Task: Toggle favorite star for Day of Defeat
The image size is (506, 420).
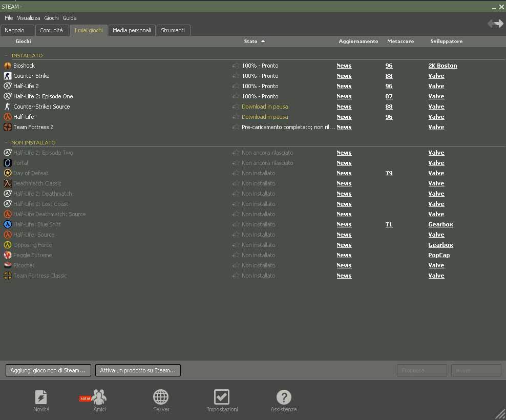Action: [x=236, y=173]
